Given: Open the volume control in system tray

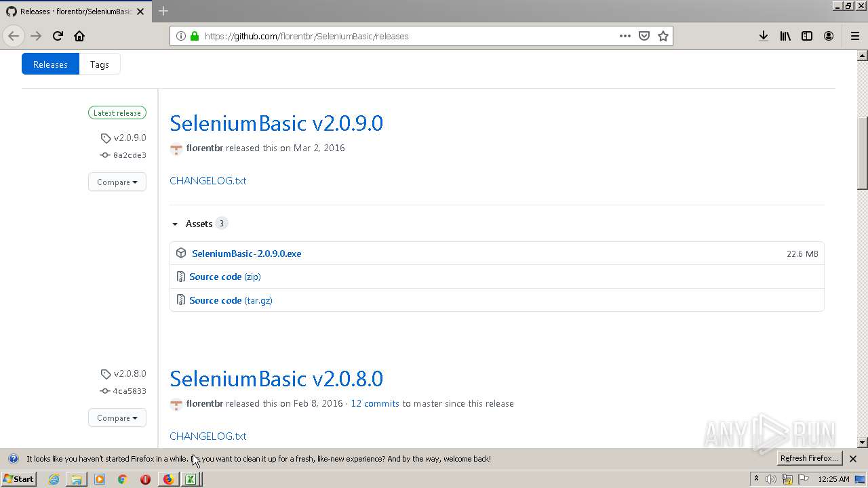Looking at the screenshot, I should (771, 479).
